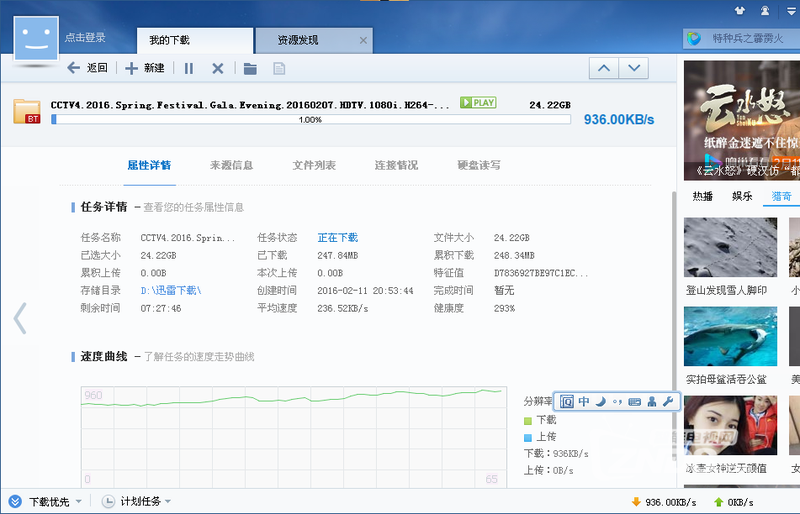Screen dimensions: 800x514
Task: Open the 登山发现雪人脚印 thumbnail
Action: click(x=731, y=247)
